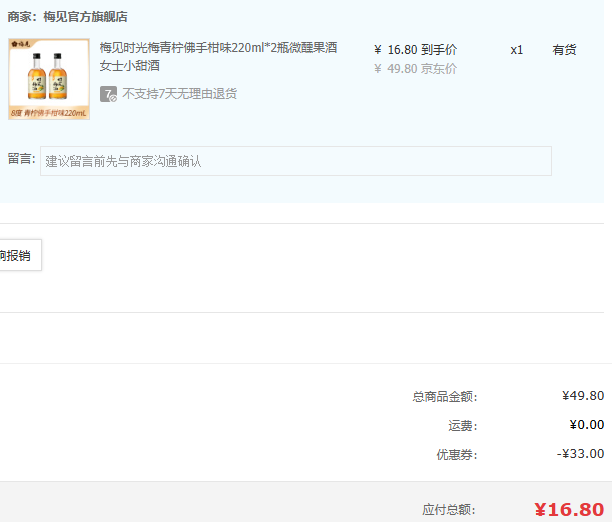Screen dimensions: 612x522
Task: Focus the 留言 message input field
Action: point(296,161)
